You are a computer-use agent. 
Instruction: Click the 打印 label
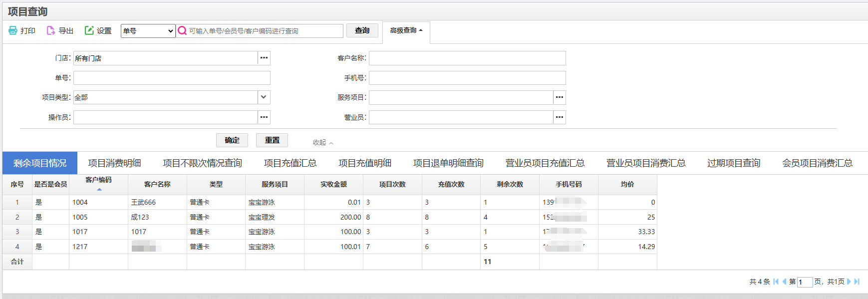click(28, 31)
